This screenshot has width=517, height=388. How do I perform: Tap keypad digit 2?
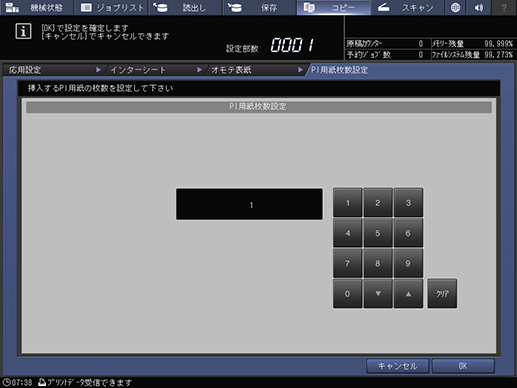[x=378, y=203]
